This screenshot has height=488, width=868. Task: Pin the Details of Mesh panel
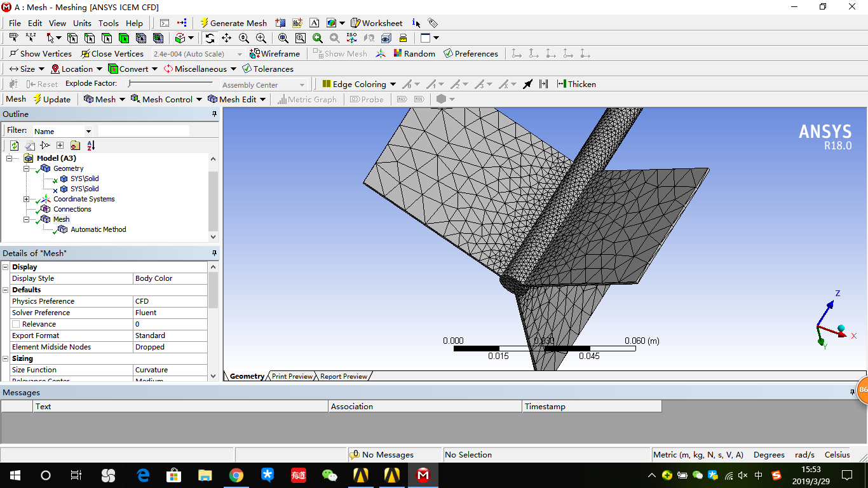(214, 253)
